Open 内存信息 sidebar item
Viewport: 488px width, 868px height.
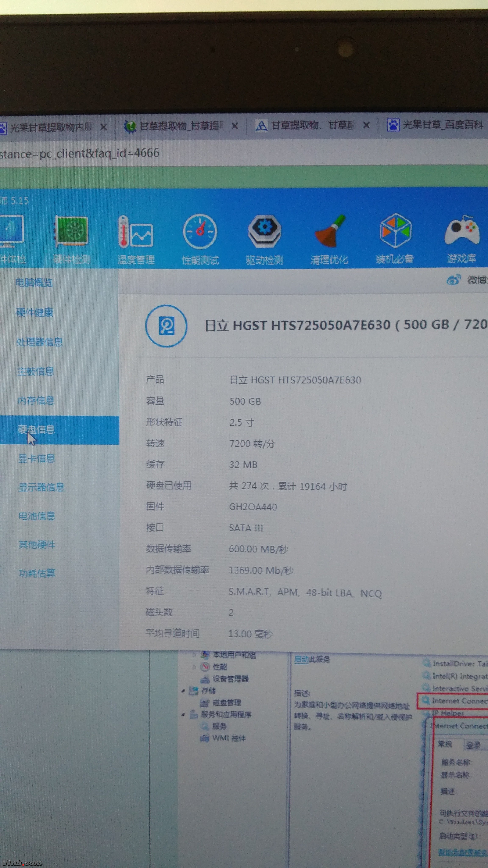pyautogui.click(x=36, y=400)
